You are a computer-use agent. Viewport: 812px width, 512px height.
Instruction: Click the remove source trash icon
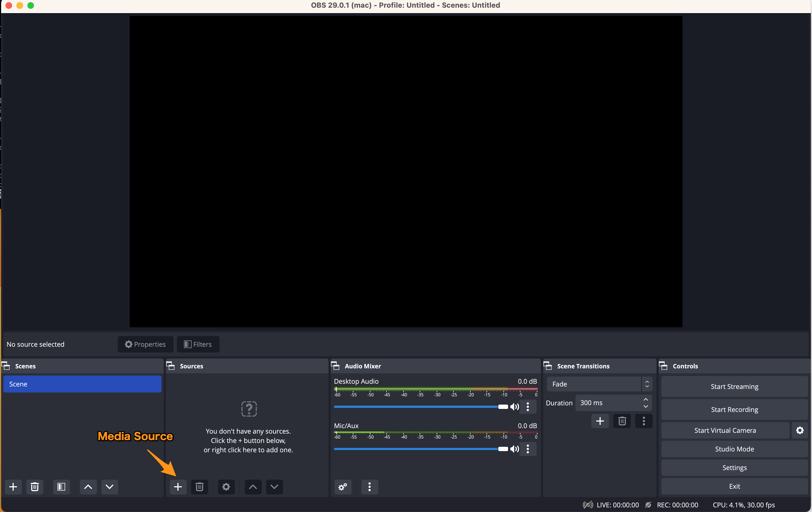199,487
